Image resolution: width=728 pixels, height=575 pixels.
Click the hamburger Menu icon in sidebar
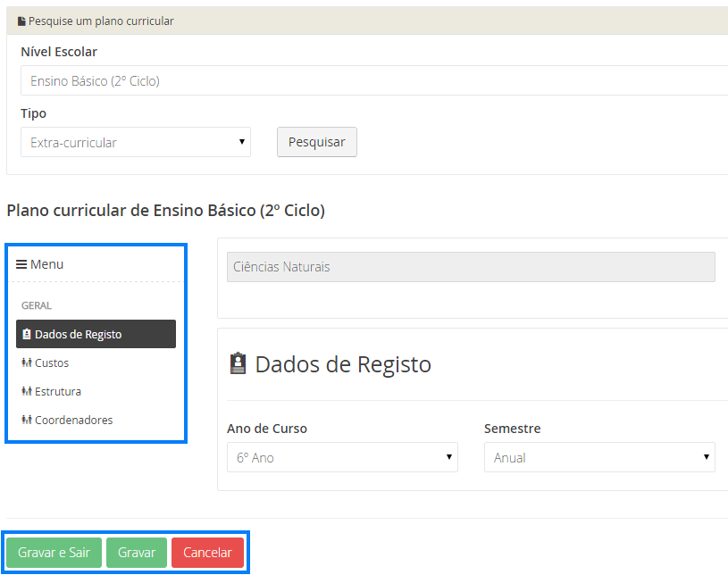point(21,264)
